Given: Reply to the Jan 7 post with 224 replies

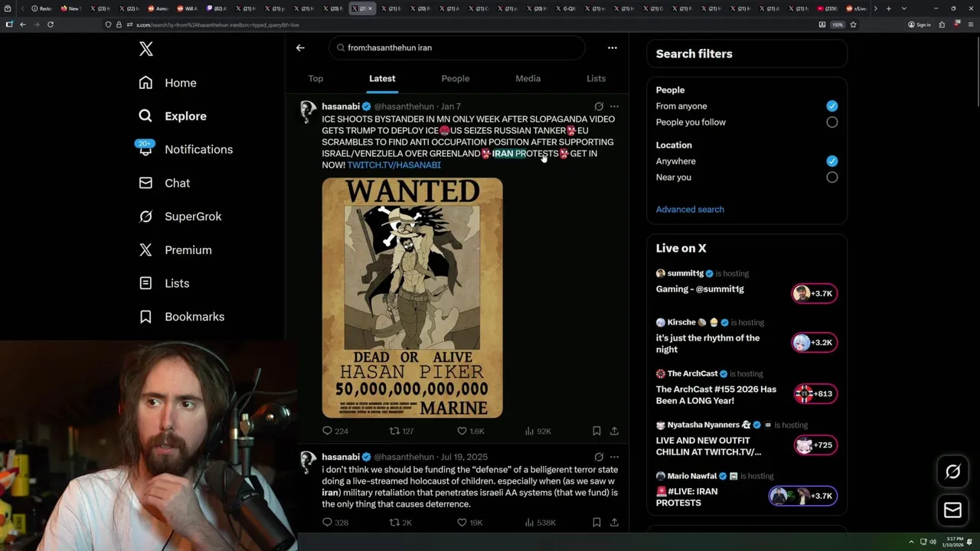Looking at the screenshot, I should (335, 431).
